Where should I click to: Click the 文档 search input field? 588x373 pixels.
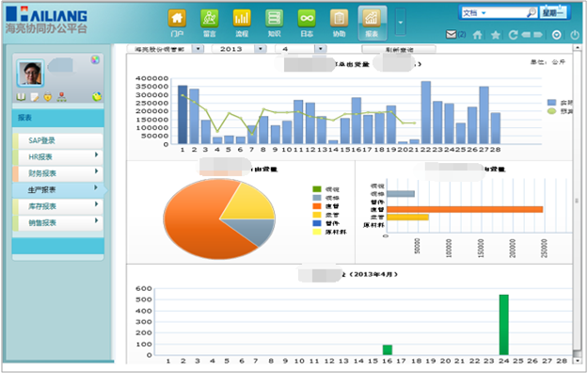(x=505, y=13)
